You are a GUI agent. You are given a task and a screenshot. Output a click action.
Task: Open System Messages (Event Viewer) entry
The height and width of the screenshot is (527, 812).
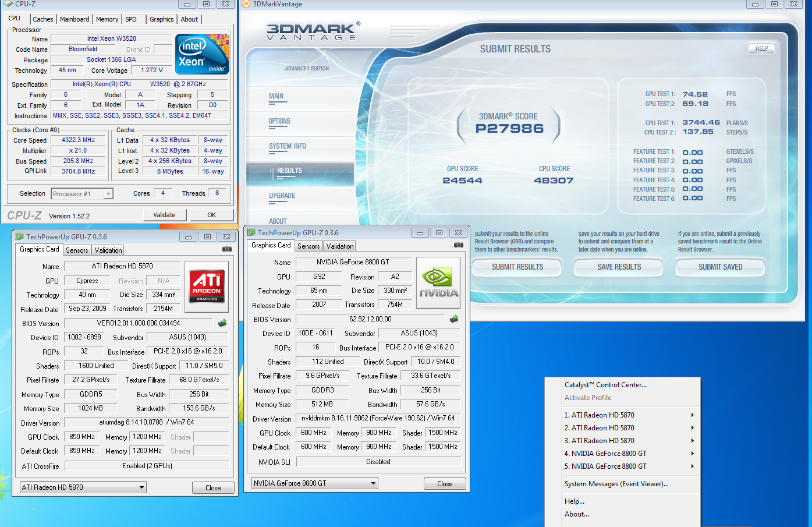[x=616, y=484]
